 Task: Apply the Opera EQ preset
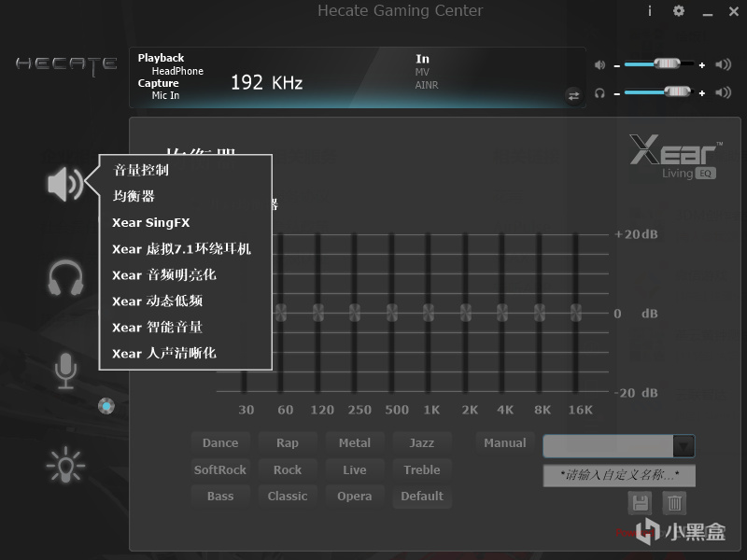coord(355,497)
